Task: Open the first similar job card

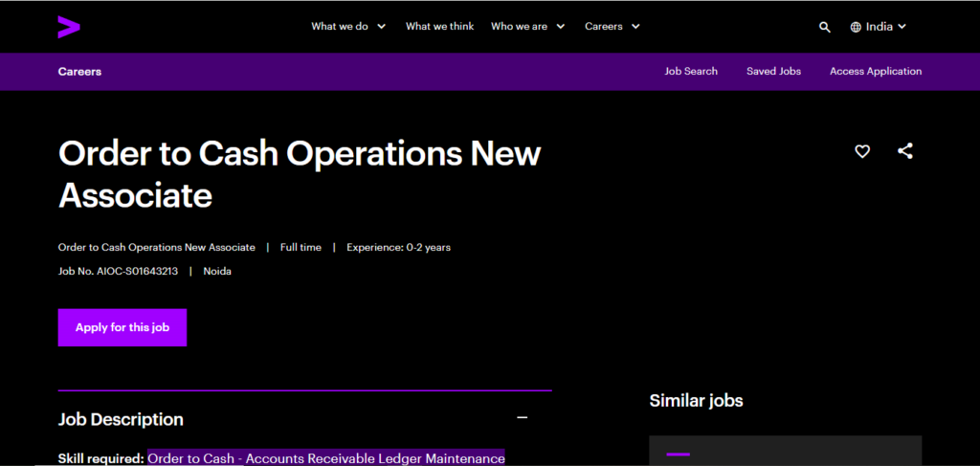Action: [785, 451]
